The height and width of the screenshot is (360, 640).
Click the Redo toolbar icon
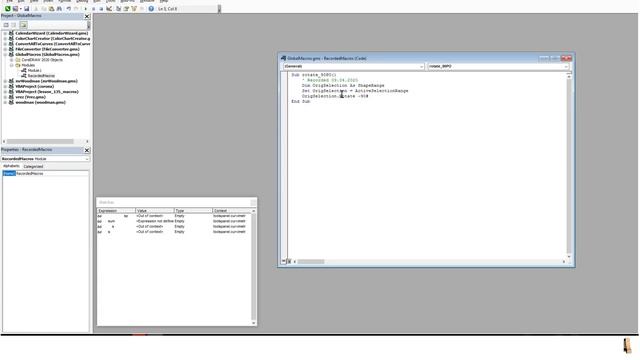[76, 9]
